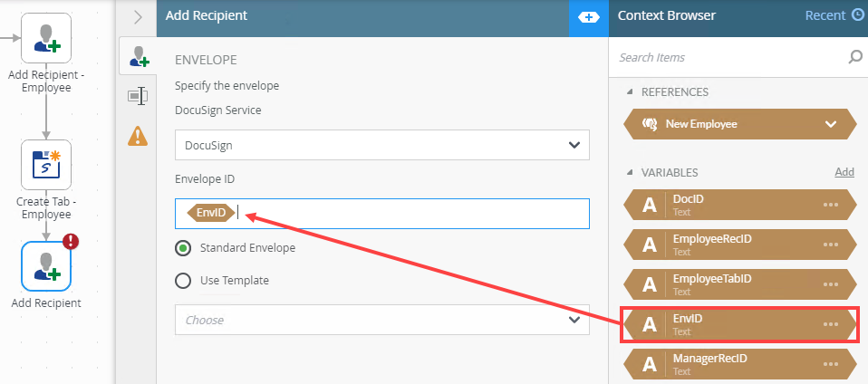This screenshot has height=384, width=868.
Task: Open the field properties side tab
Action: [138, 95]
